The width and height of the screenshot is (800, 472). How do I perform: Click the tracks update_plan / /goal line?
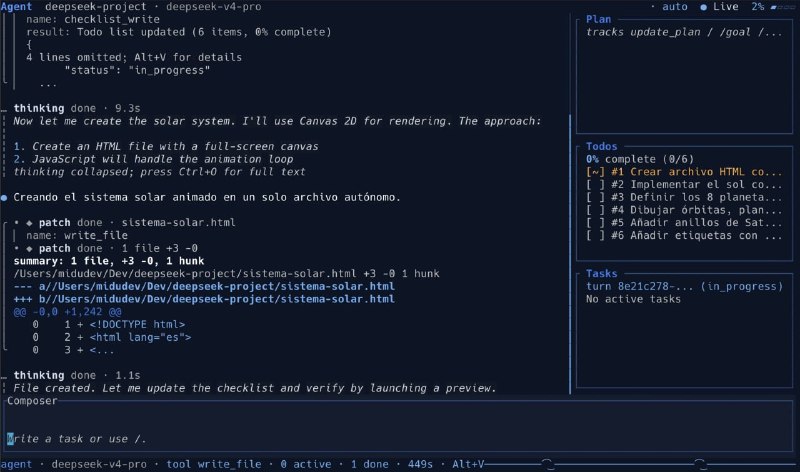(684, 32)
